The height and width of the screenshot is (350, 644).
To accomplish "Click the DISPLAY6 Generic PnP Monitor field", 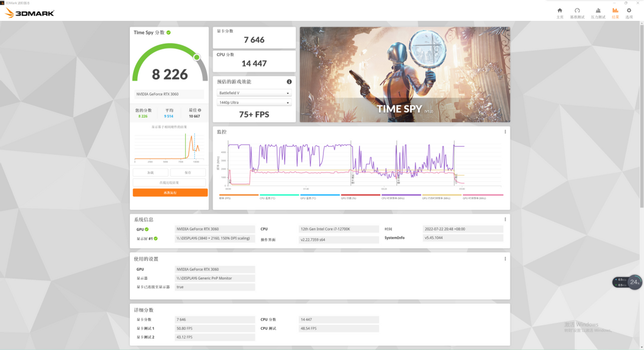I will point(215,278).
